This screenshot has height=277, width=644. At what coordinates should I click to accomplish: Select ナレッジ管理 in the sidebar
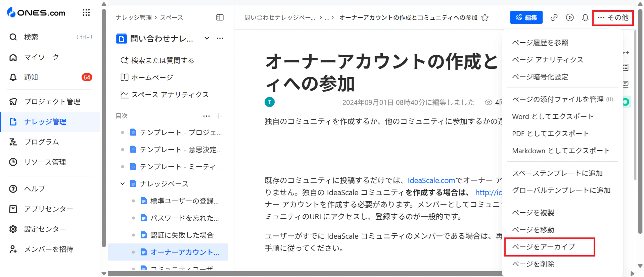(50, 122)
